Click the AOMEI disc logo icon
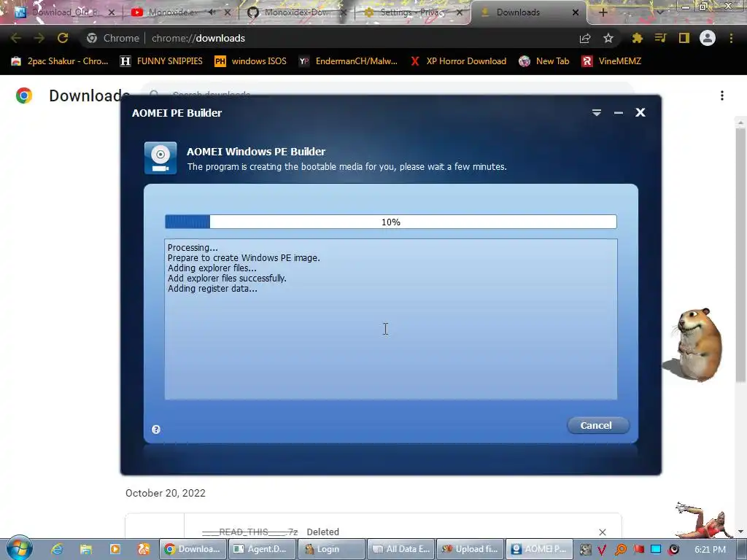747x560 pixels. point(160,158)
